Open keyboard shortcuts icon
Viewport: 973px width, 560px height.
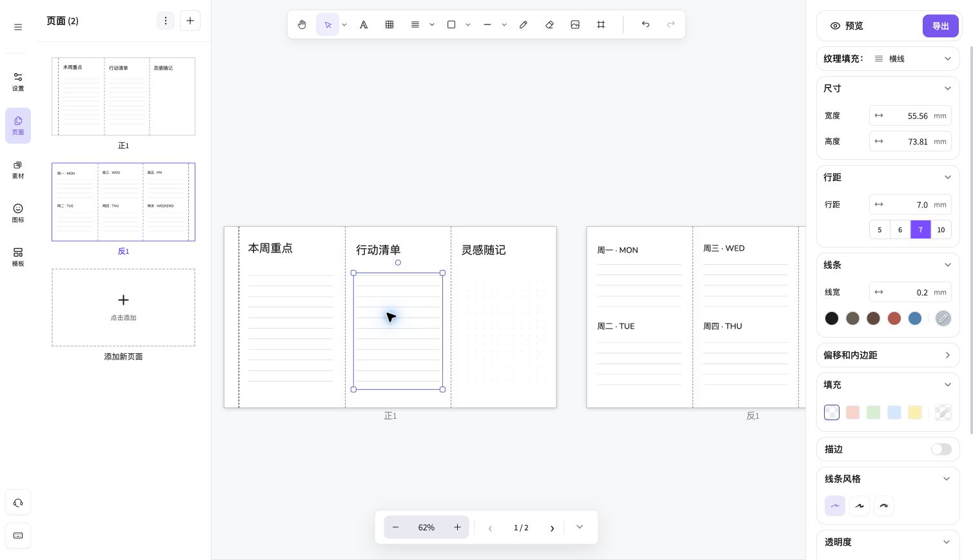click(18, 536)
